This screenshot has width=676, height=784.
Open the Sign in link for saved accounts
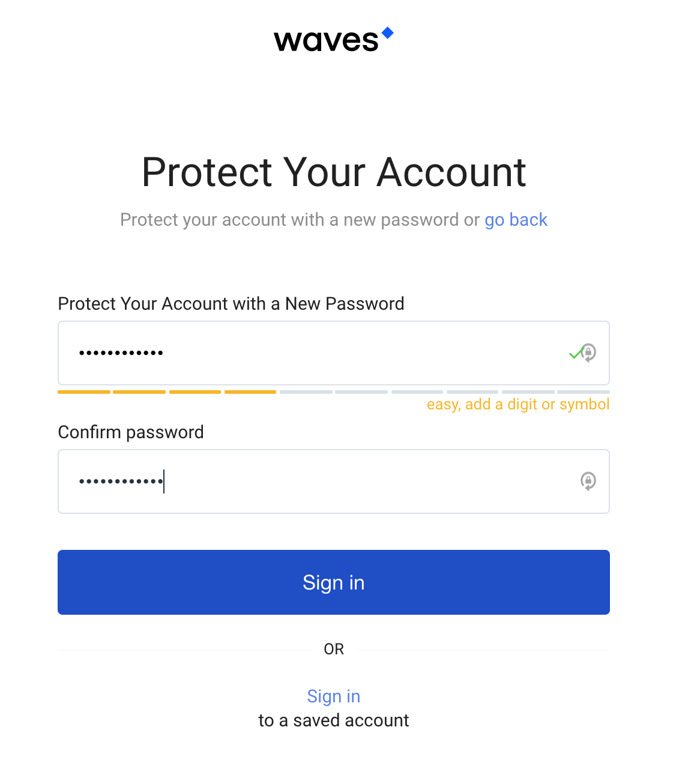click(x=334, y=696)
